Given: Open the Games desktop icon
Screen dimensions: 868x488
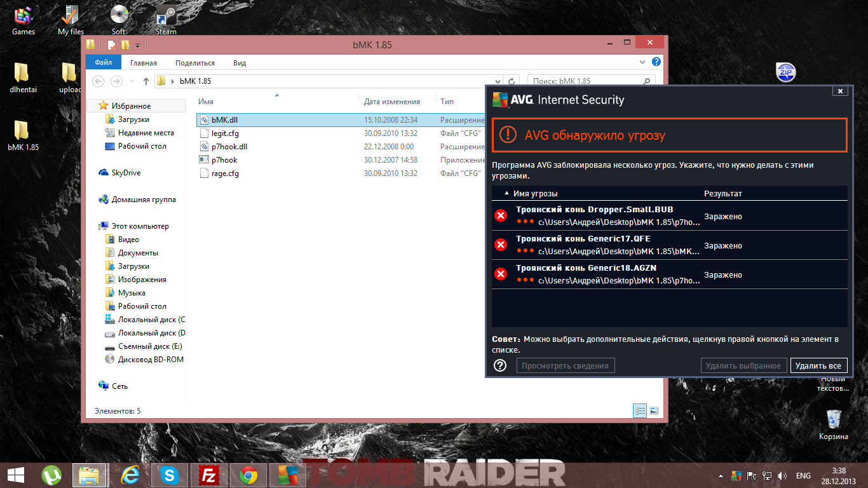Looking at the screenshot, I should click(24, 19).
